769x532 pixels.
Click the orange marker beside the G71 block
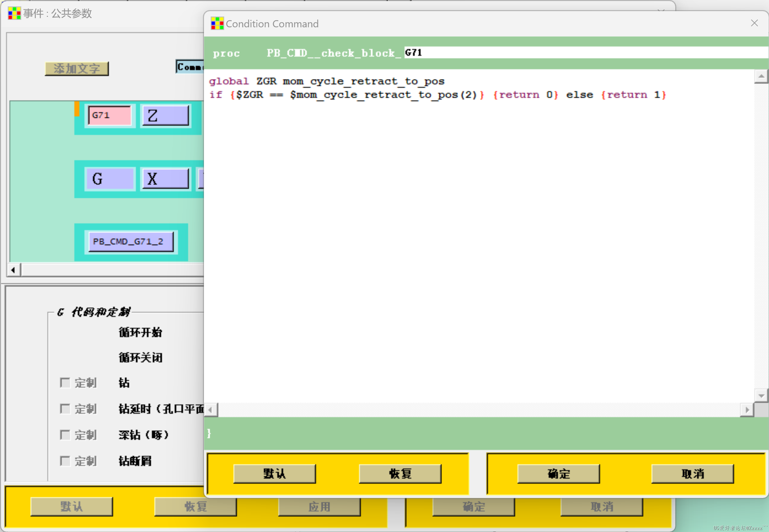[77, 109]
